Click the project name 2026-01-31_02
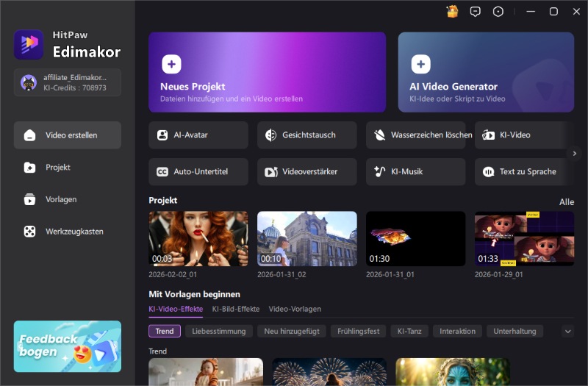588x386 pixels. click(282, 274)
